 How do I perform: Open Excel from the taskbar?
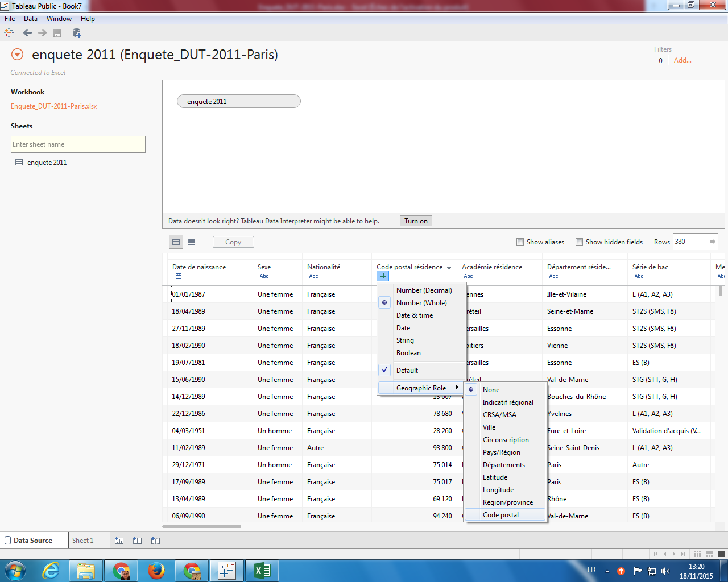pyautogui.click(x=262, y=571)
